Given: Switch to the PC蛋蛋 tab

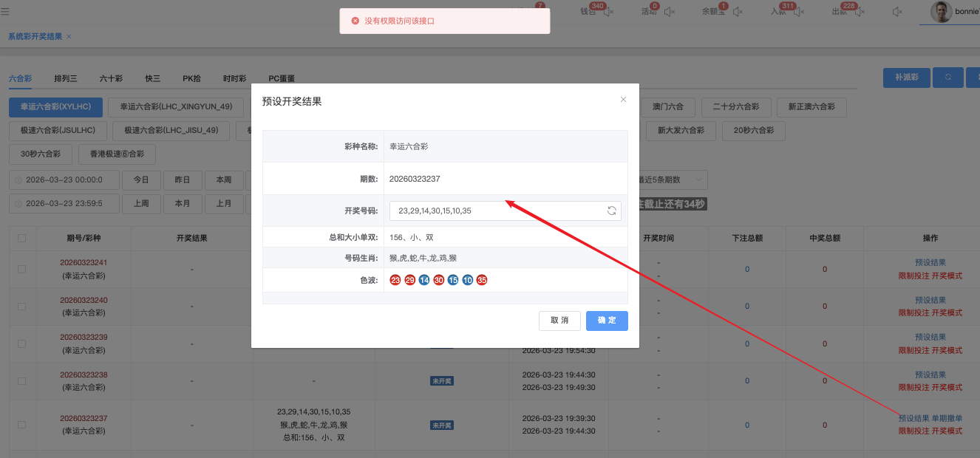Looking at the screenshot, I should click(x=281, y=78).
